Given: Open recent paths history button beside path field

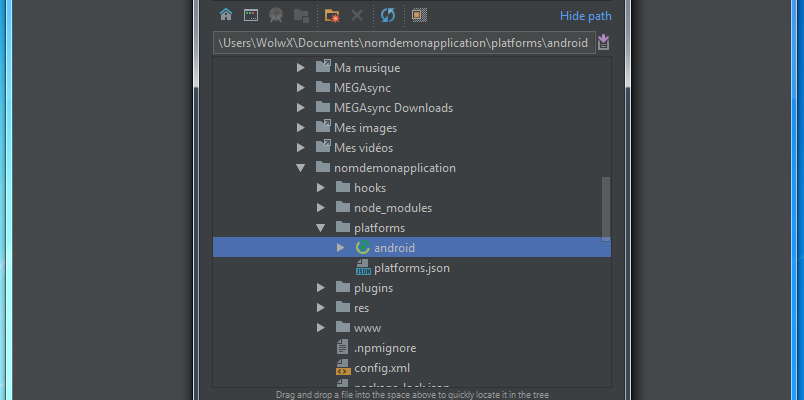Looking at the screenshot, I should tap(603, 43).
